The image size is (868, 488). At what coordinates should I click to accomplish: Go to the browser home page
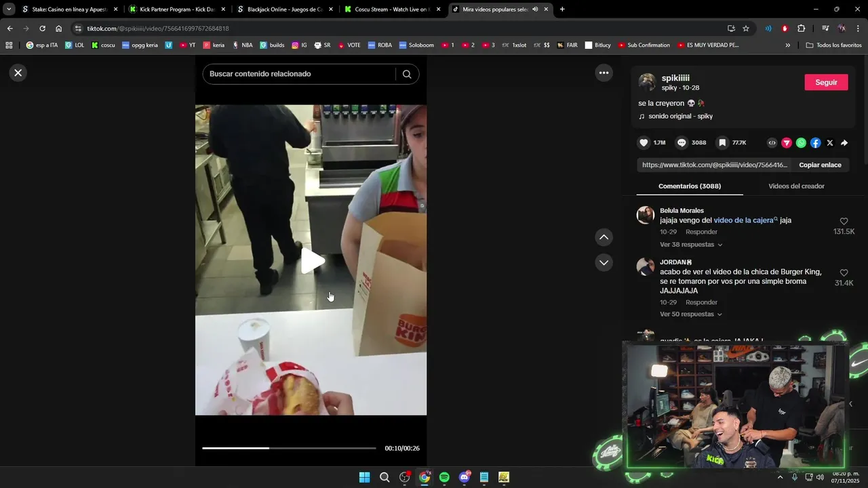pos(59,28)
